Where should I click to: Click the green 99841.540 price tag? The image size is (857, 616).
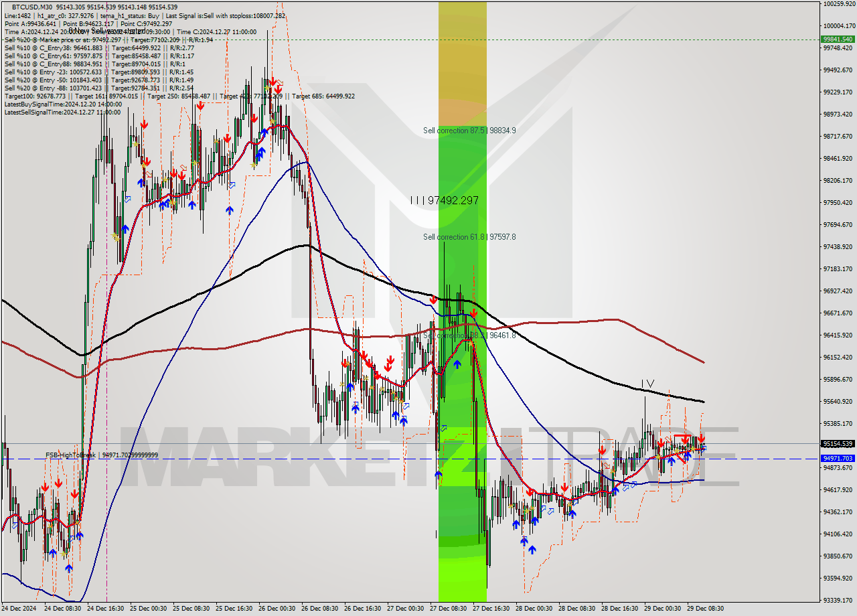click(838, 40)
